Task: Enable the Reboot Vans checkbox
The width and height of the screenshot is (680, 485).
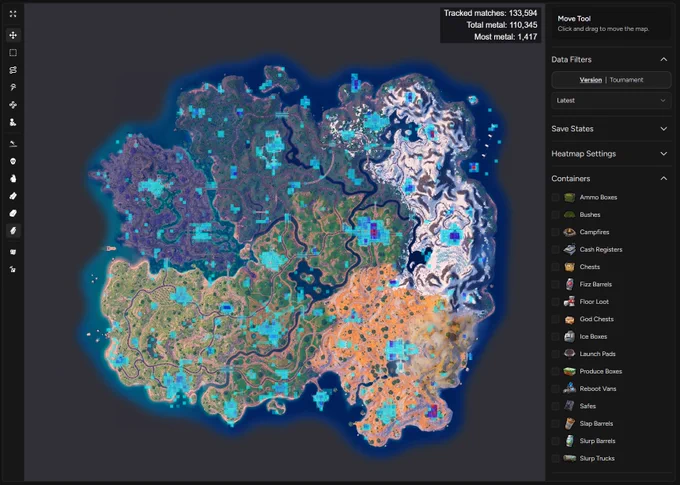Action: tap(555, 389)
